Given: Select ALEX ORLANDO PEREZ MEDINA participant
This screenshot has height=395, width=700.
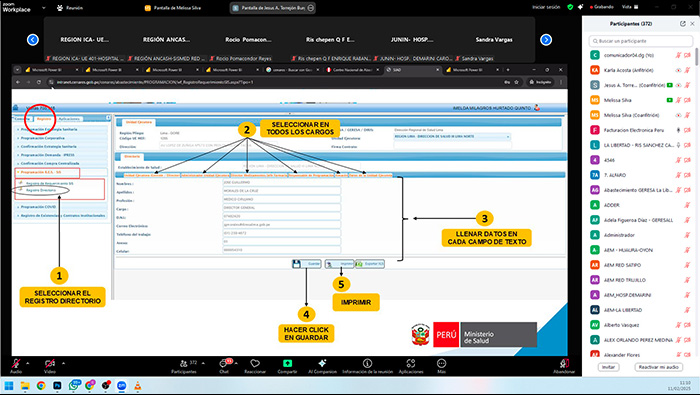Looking at the screenshot, I should coord(641,340).
